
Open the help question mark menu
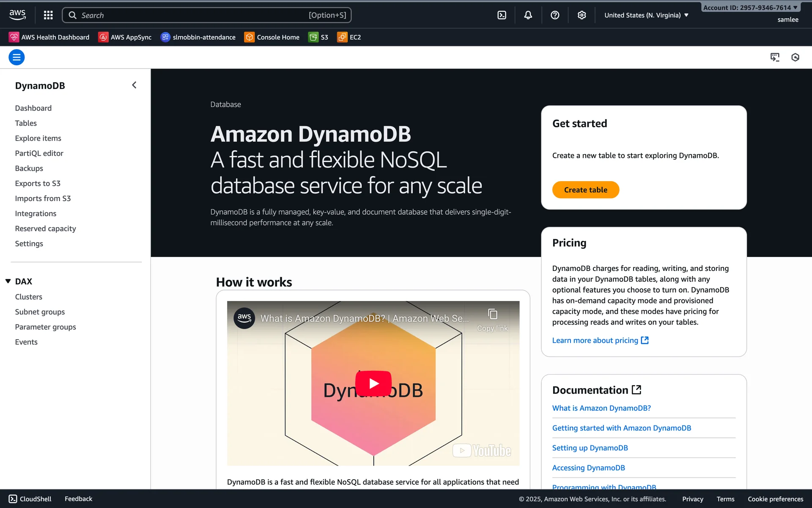(x=555, y=15)
